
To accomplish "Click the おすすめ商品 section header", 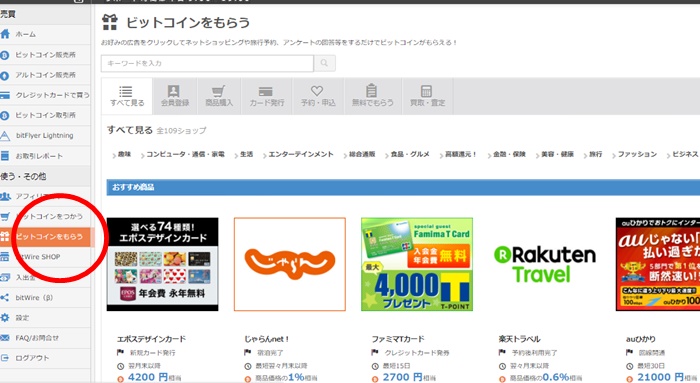I will (x=403, y=187).
